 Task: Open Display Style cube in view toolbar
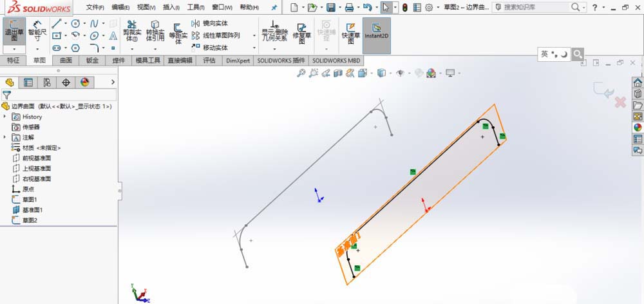pos(381,73)
